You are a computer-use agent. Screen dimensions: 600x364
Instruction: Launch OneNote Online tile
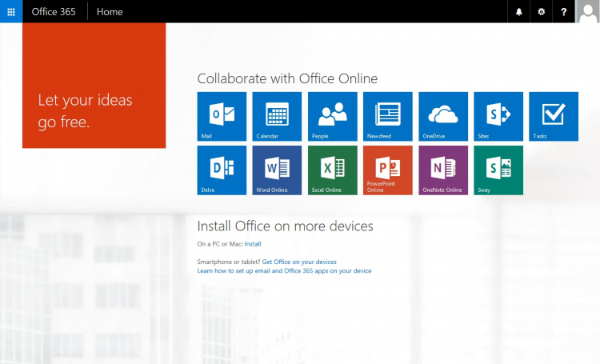443,170
